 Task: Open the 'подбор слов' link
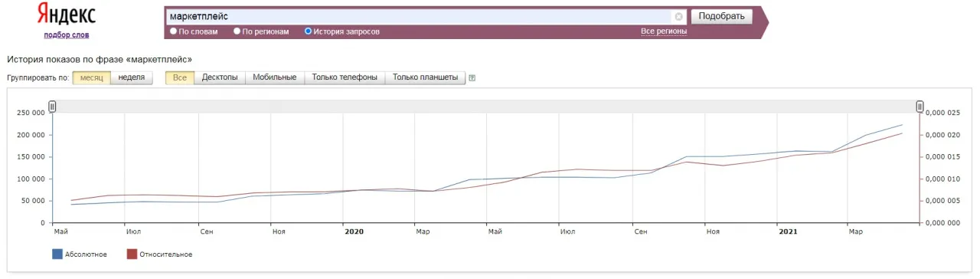pos(67,34)
